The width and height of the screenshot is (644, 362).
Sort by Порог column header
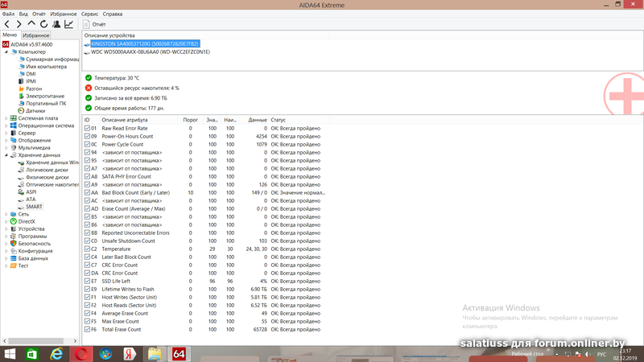click(x=190, y=120)
